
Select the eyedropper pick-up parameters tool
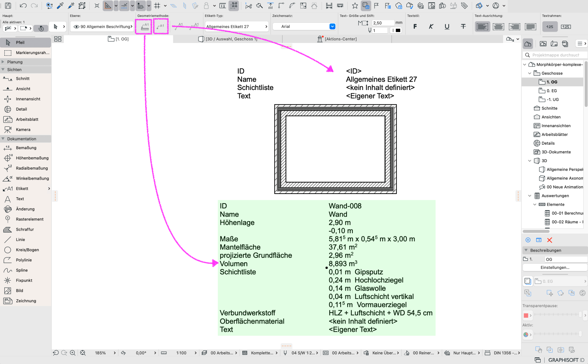[x=60, y=6]
